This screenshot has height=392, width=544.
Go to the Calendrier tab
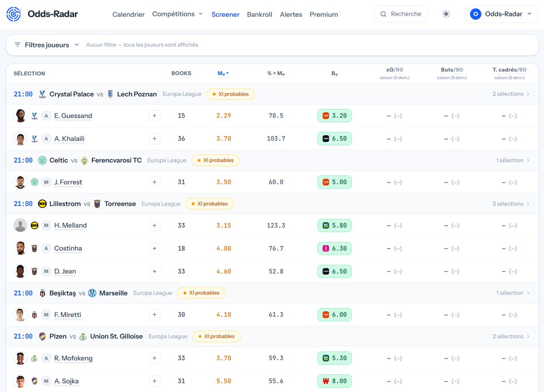(129, 15)
